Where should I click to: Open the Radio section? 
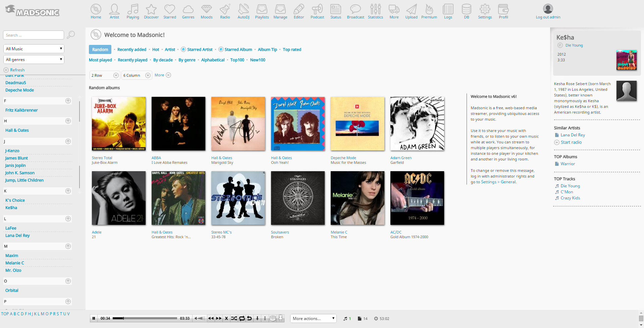tap(225, 11)
